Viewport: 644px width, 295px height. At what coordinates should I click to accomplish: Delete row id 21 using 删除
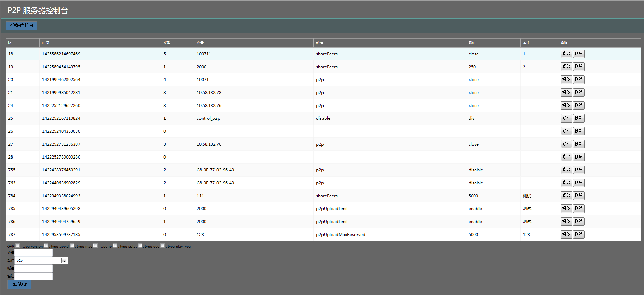pos(578,92)
